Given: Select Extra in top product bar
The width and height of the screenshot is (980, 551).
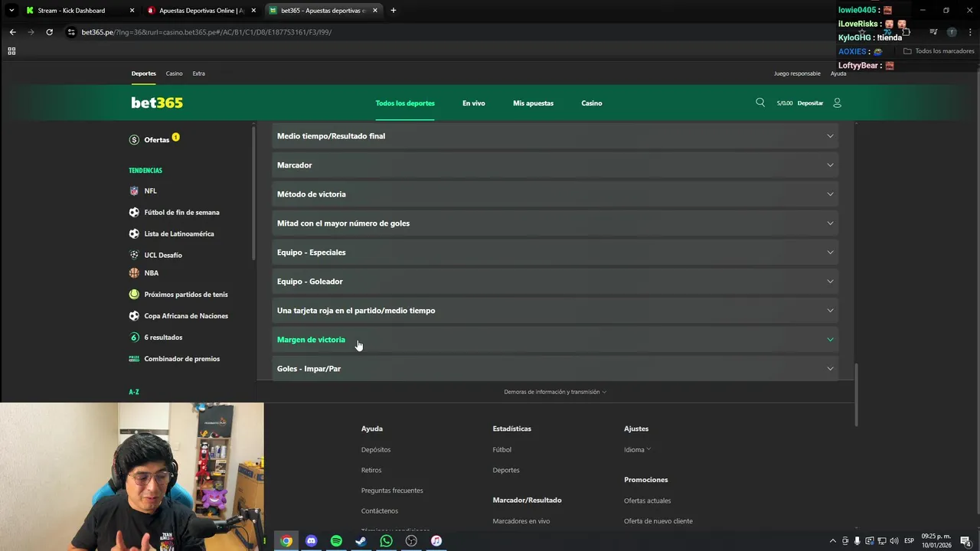Looking at the screenshot, I should click(199, 73).
